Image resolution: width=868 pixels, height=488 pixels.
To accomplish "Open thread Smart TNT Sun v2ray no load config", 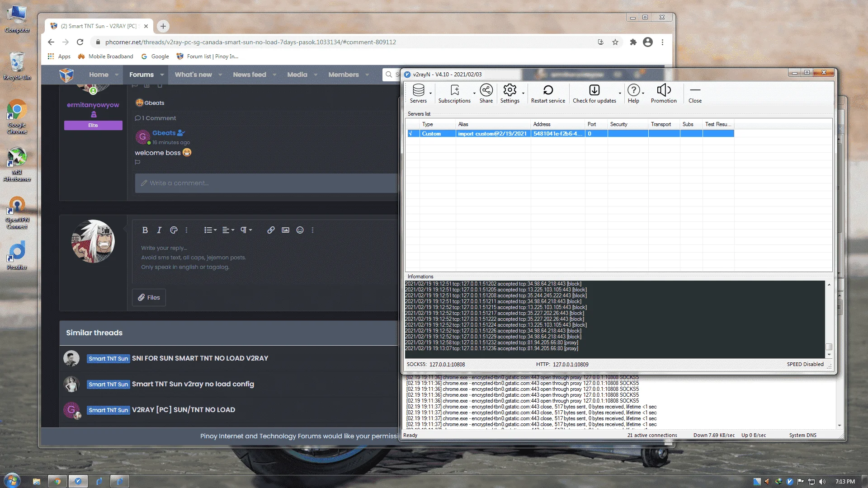I will [193, 384].
